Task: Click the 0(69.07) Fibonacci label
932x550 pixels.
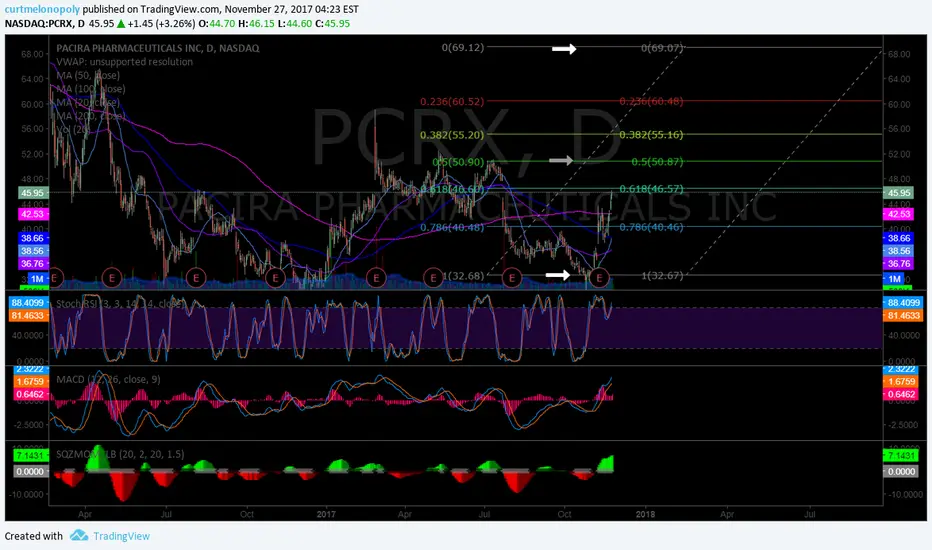Action: [x=662, y=48]
